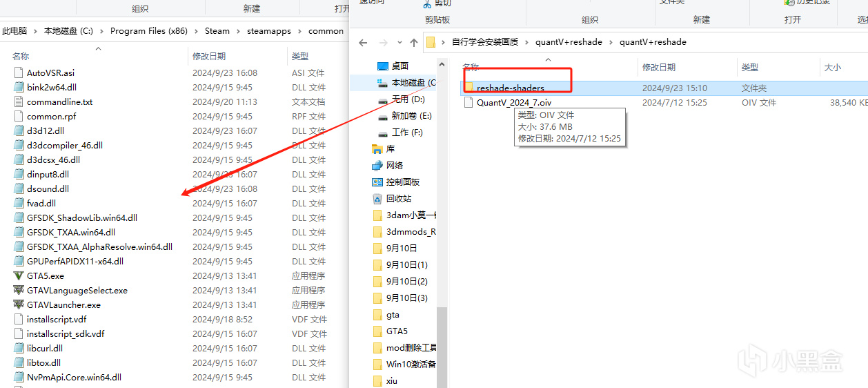Select d3d12.dll file icon
The image size is (868, 388).
tap(19, 130)
